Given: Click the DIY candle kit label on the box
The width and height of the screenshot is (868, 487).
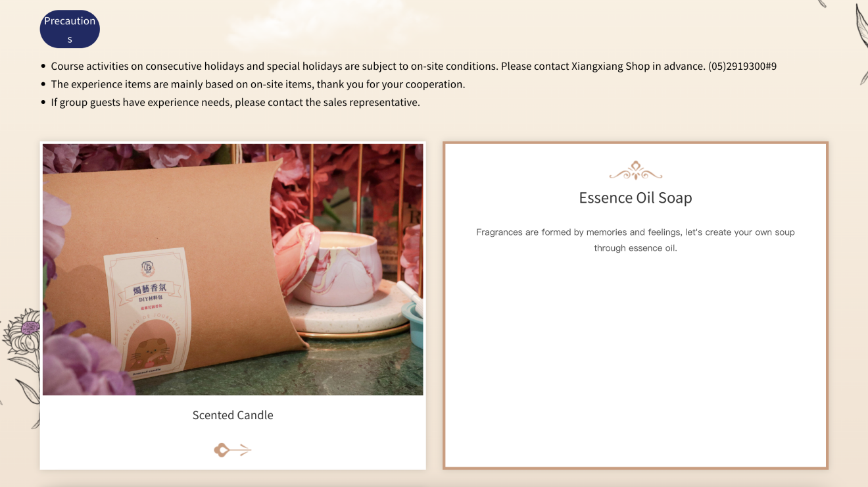Looking at the screenshot, I should pyautogui.click(x=148, y=313).
